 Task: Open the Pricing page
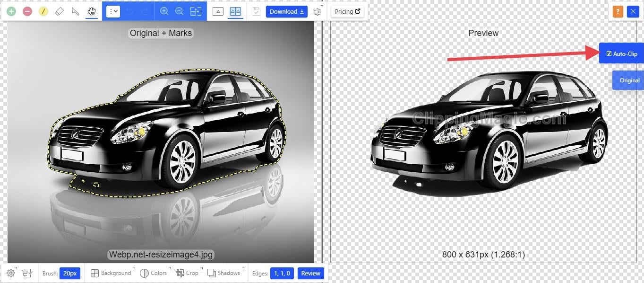(x=347, y=11)
